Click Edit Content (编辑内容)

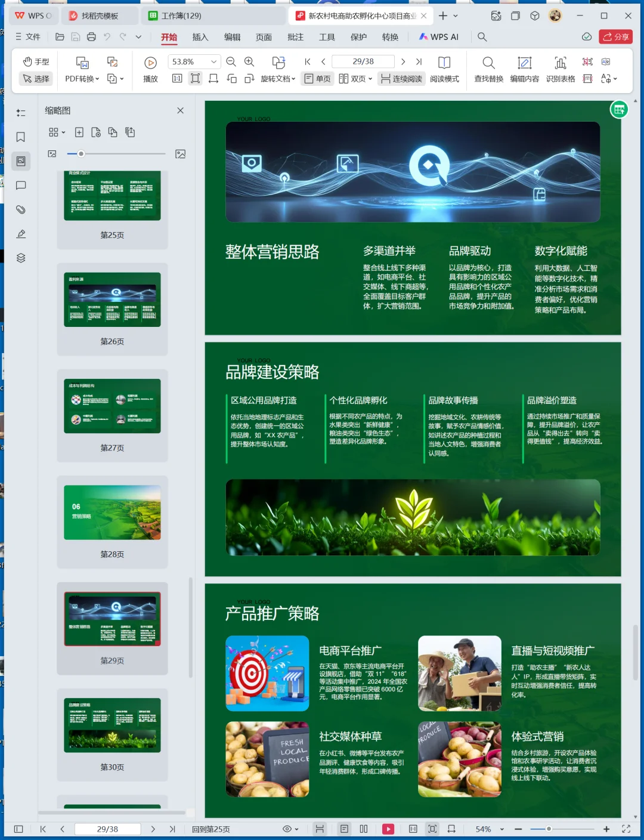coord(525,70)
